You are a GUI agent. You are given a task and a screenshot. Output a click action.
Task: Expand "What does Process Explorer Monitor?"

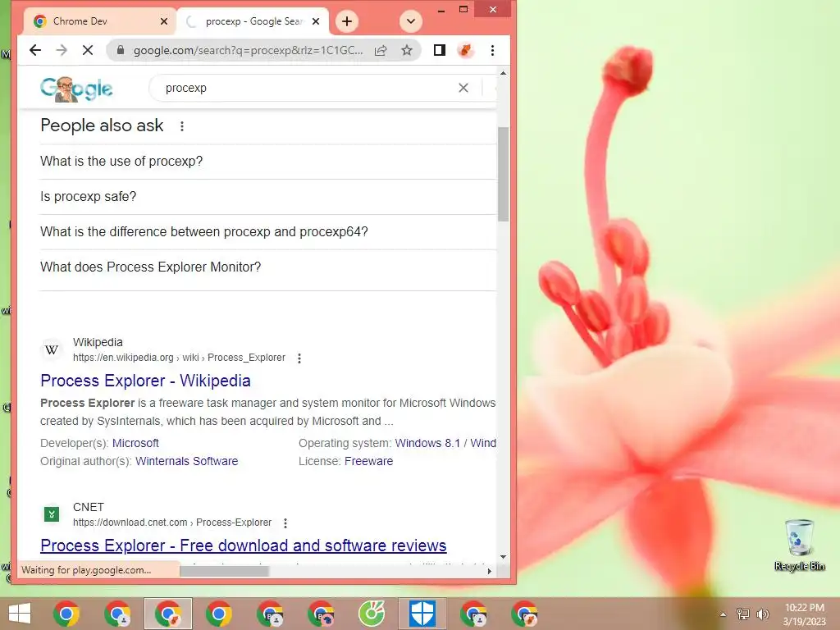coord(268,267)
